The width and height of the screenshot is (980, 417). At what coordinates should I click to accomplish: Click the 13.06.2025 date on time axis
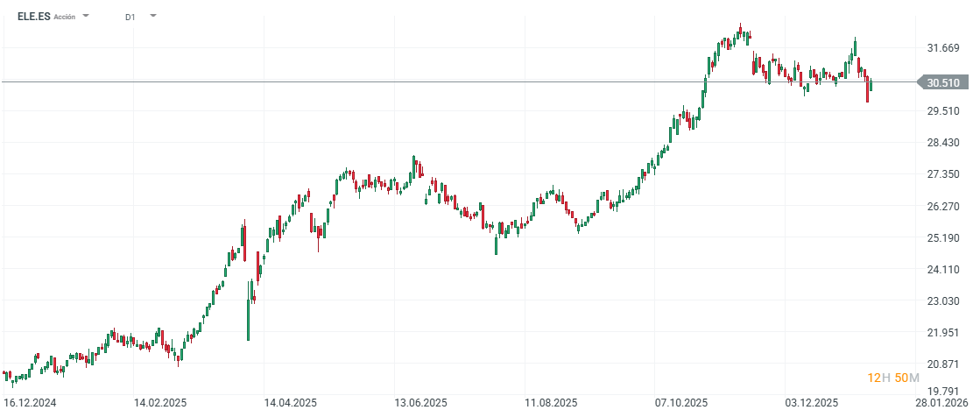420,403
